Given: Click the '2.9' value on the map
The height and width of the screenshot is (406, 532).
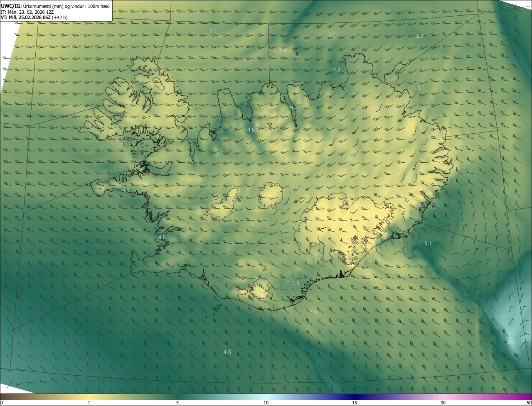Looking at the screenshot, I should pos(313,312).
